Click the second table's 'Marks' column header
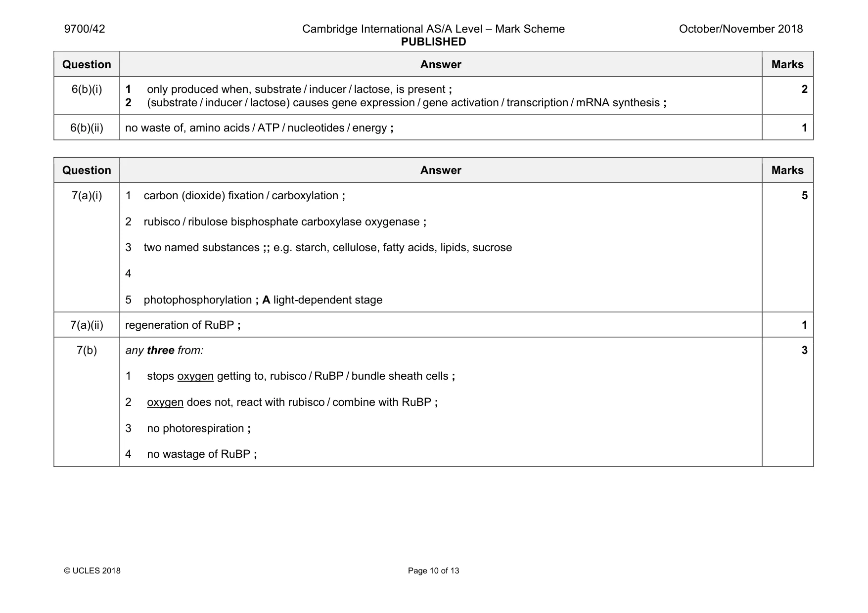868x613 pixels. coord(787,170)
